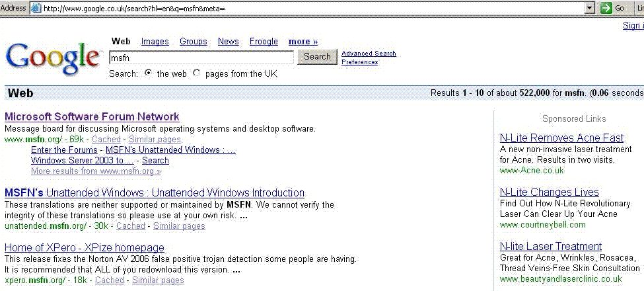Click www.courtneybell.com ad URL text
This screenshot has height=291, width=644.
542,224
